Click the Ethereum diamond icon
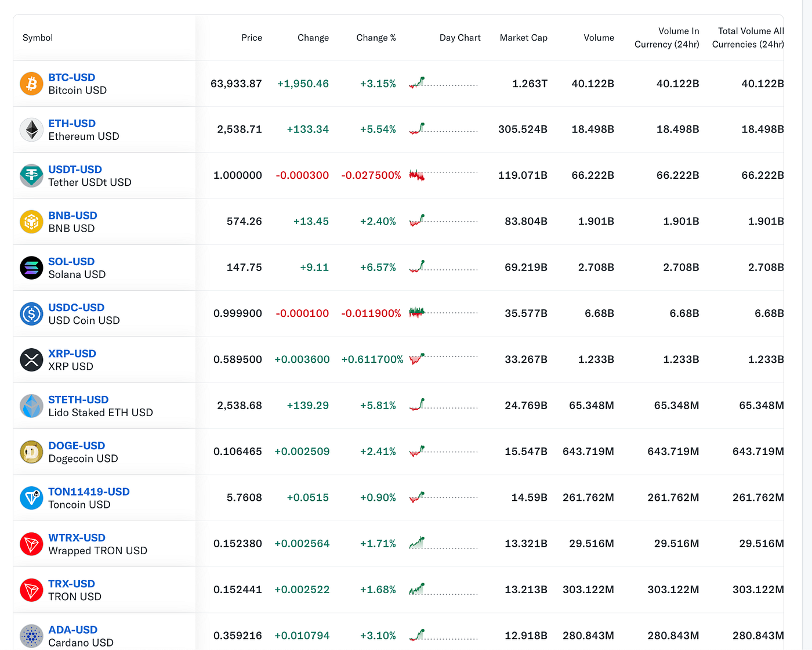The width and height of the screenshot is (812, 650). tap(31, 129)
